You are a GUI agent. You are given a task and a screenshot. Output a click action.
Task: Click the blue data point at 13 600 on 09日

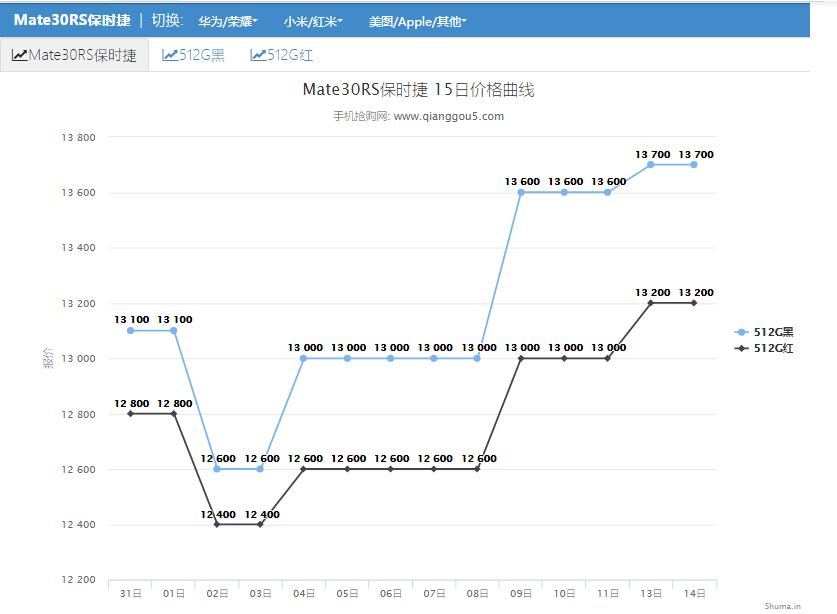coord(519,192)
